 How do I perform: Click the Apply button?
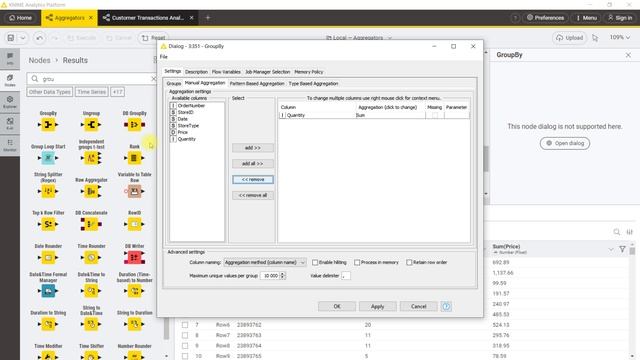pyautogui.click(x=378, y=306)
